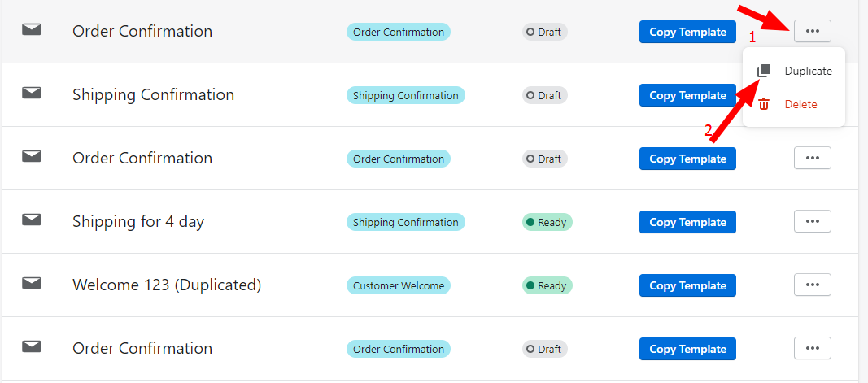The image size is (868, 383).
Task: Click envelope icon beside Welcome 123 (Duplicated)
Action: [32, 283]
